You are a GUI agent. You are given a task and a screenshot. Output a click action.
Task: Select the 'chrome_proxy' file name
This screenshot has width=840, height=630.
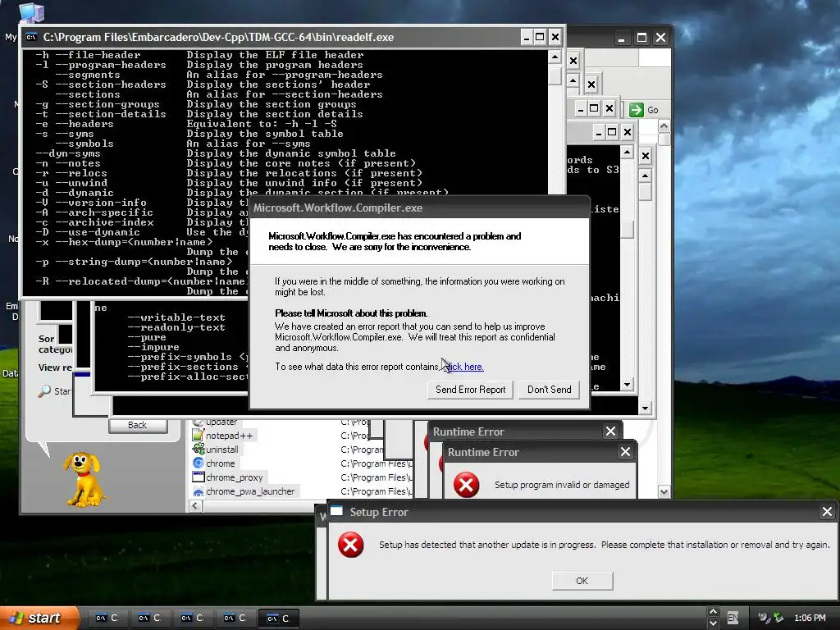234,477
